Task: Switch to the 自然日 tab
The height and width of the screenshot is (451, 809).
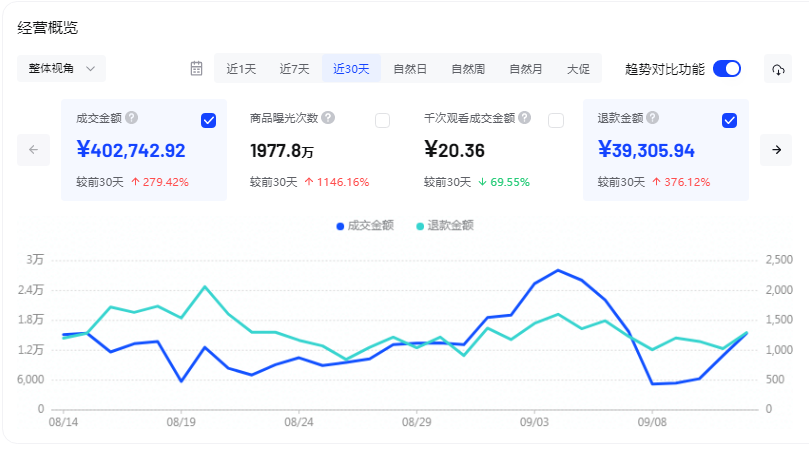Action: pos(410,69)
